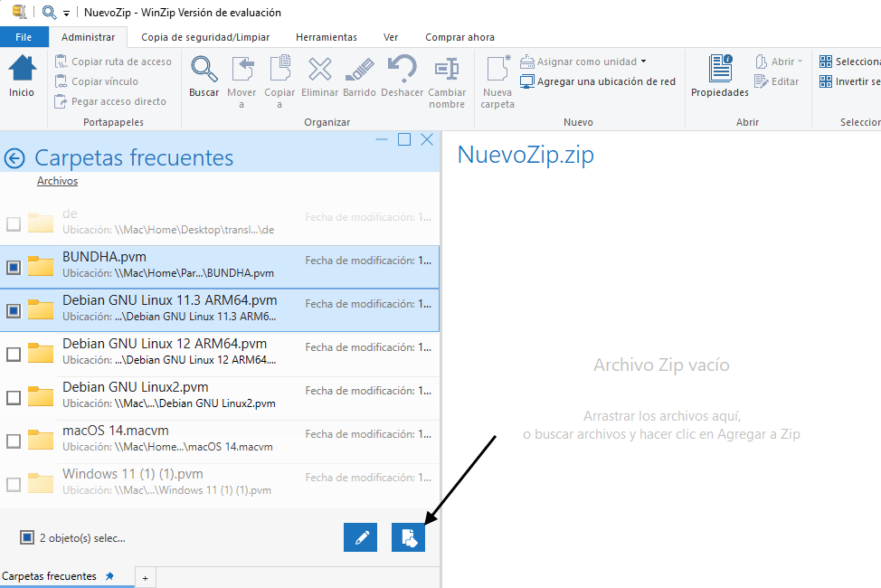Image resolution: width=881 pixels, height=588 pixels.
Task: Switch to the Herramientas tab
Action: pyautogui.click(x=327, y=37)
